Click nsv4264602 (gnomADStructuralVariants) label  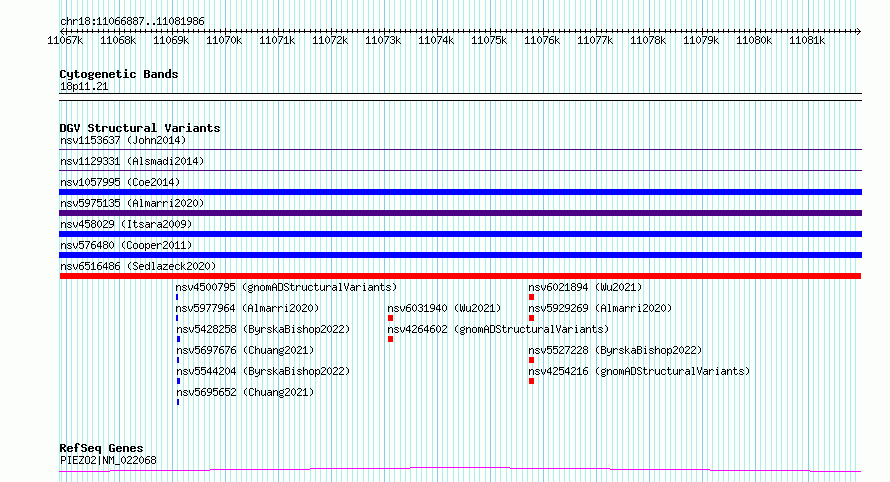point(498,329)
